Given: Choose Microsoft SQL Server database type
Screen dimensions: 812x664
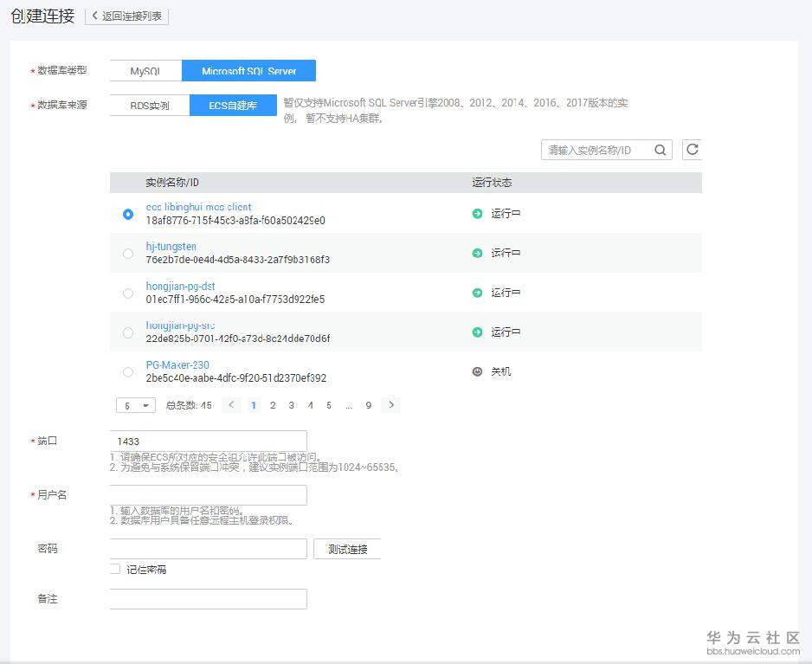Looking at the screenshot, I should pyautogui.click(x=248, y=71).
